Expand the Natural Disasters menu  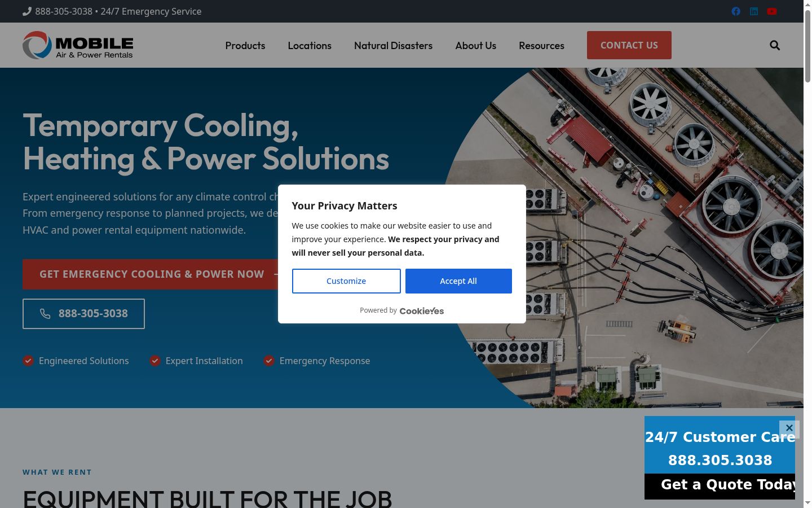393,46
